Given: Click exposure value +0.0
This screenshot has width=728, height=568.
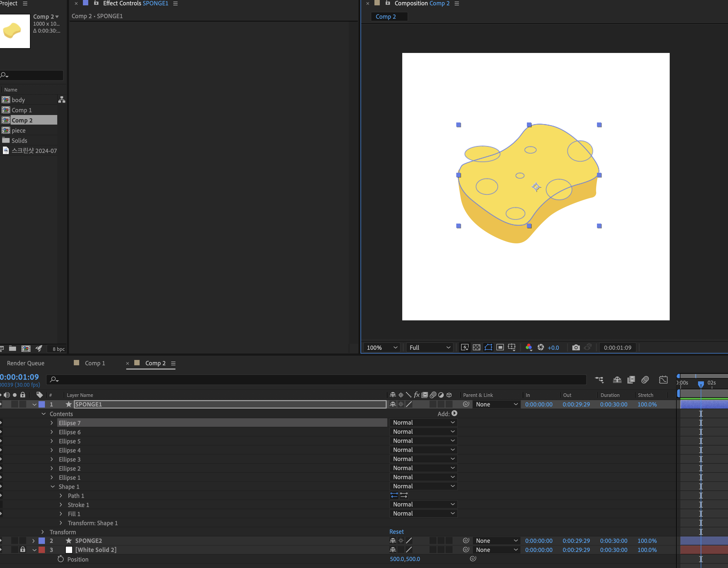Looking at the screenshot, I should coord(553,347).
